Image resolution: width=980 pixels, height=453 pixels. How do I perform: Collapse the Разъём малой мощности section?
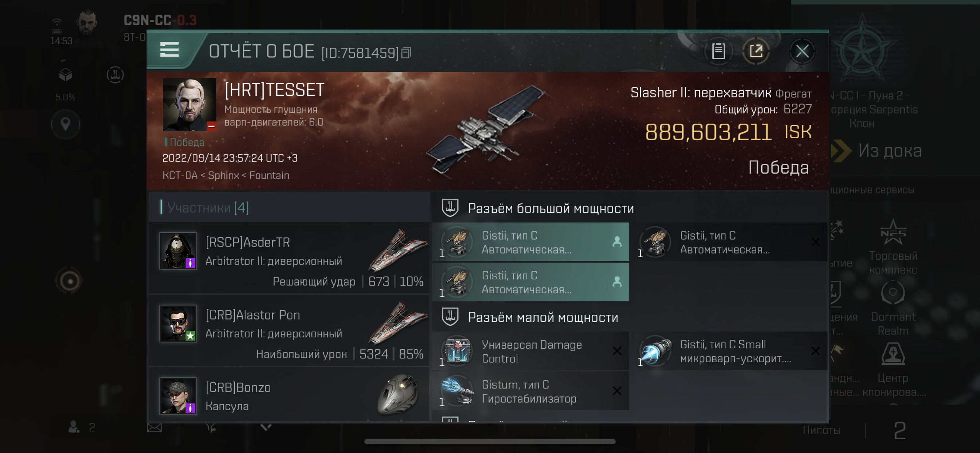click(x=630, y=317)
